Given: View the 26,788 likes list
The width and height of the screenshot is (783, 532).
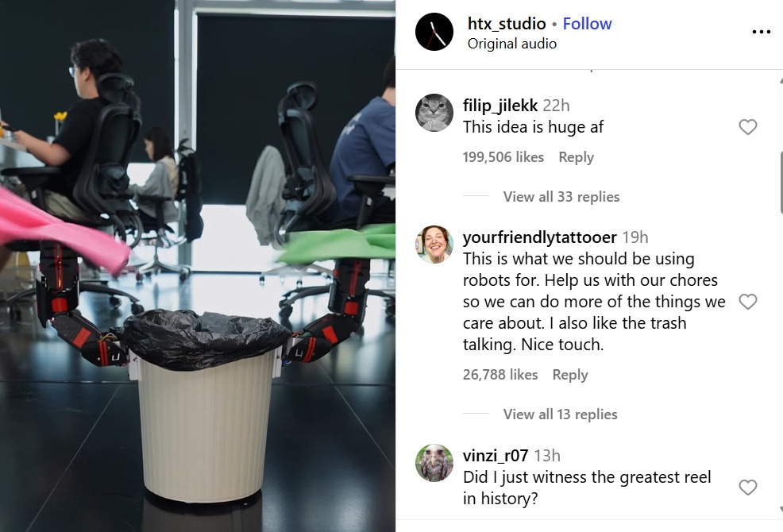Looking at the screenshot, I should coord(499,375).
